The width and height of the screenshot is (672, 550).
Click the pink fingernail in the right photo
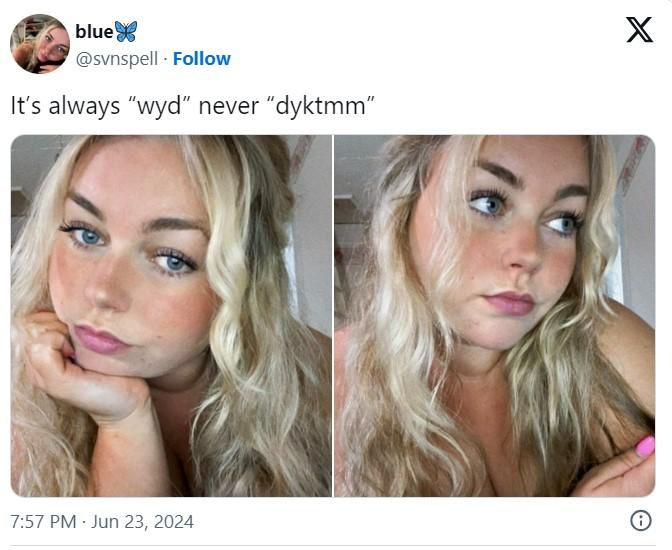tap(645, 447)
